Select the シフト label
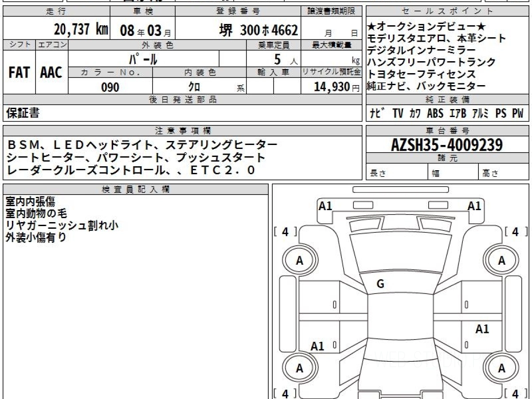Viewport: 532px width, 399px height. [19, 45]
